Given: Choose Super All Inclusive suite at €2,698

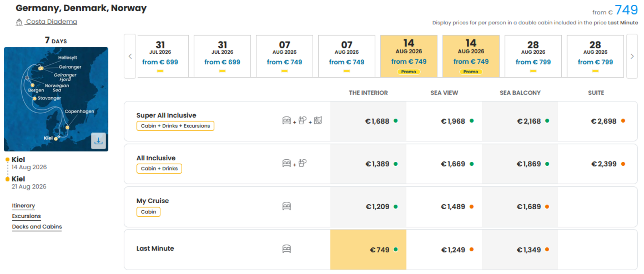Looking at the screenshot, I should click(597, 121).
